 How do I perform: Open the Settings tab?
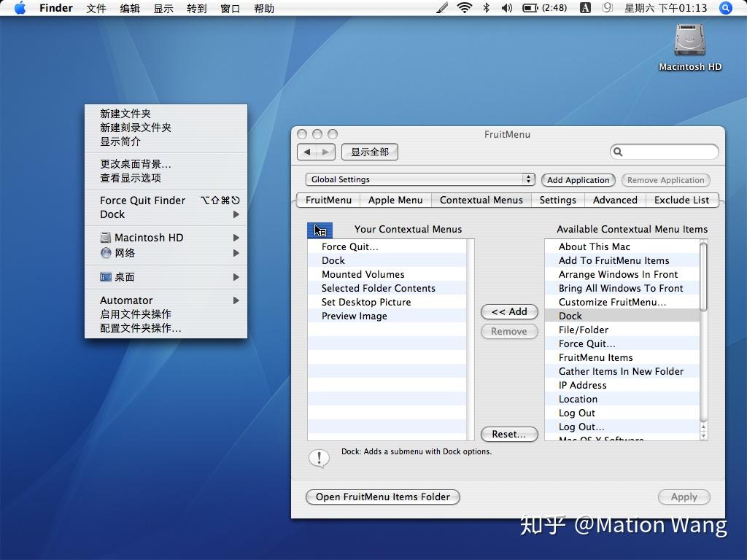pyautogui.click(x=558, y=200)
